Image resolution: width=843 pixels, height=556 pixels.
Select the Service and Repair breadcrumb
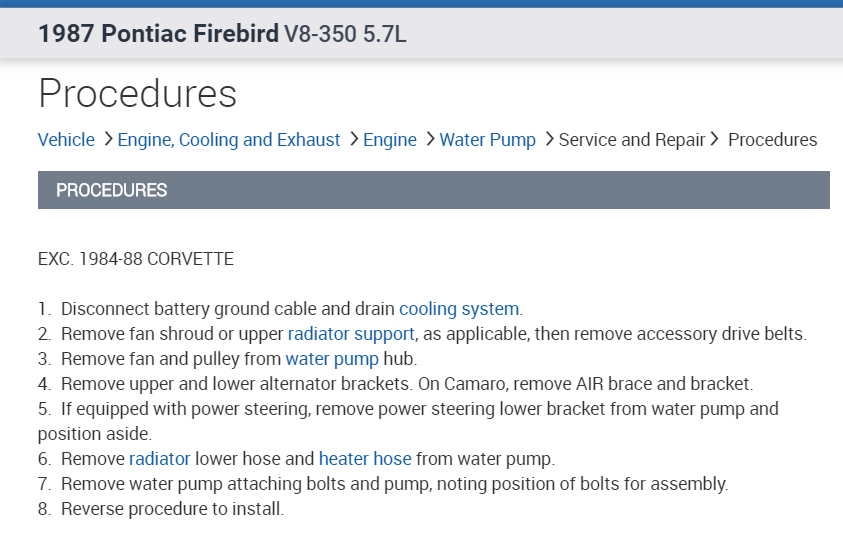pyautogui.click(x=632, y=140)
